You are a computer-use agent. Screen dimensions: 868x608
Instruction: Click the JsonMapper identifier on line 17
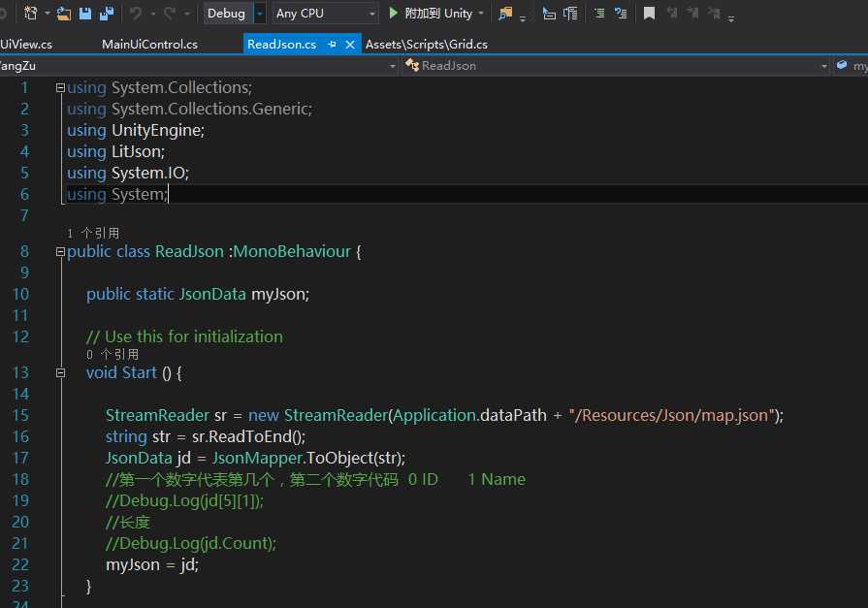coord(257,458)
